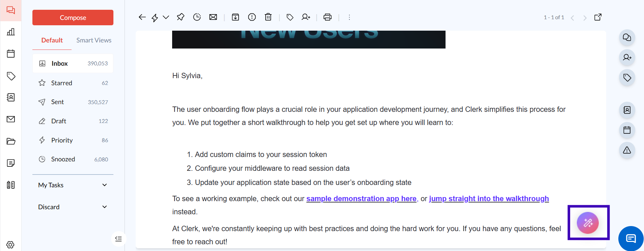Report spam using the exclamation circle icon

click(x=252, y=17)
